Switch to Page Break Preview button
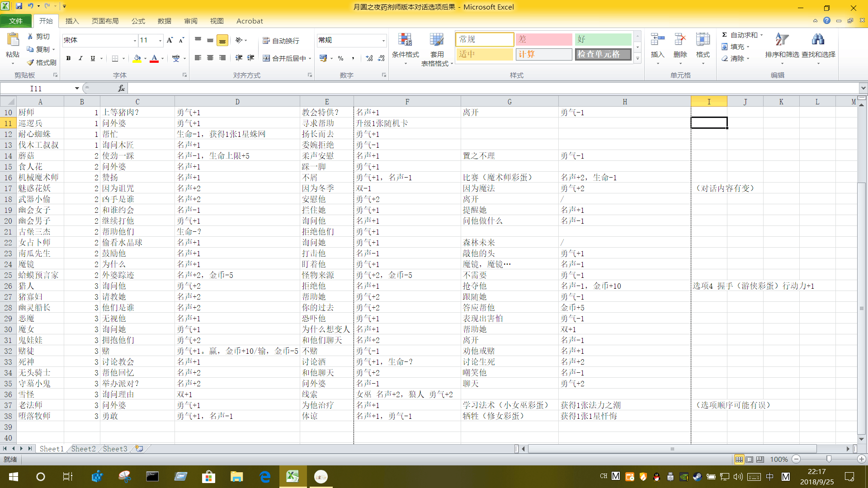The width and height of the screenshot is (868, 488). click(x=760, y=459)
